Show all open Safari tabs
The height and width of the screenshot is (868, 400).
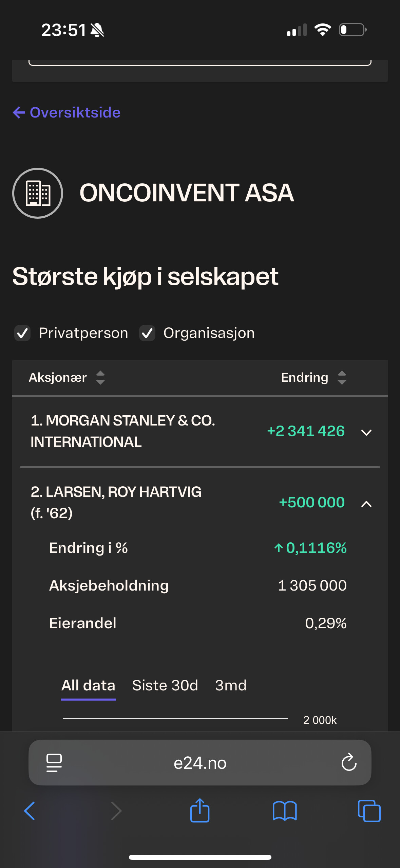point(369,811)
